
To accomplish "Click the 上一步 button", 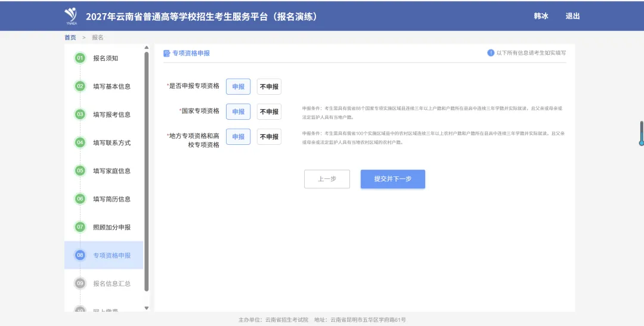I will (327, 179).
